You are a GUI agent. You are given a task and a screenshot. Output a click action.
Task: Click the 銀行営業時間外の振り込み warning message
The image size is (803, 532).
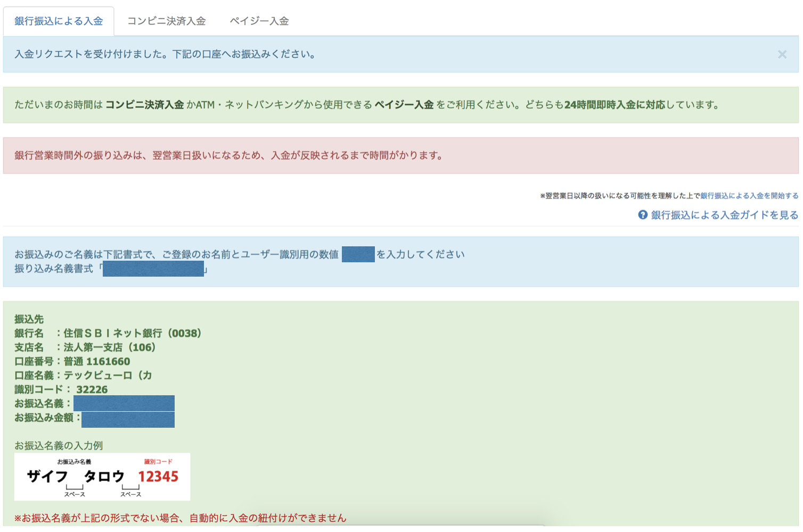[229, 155]
